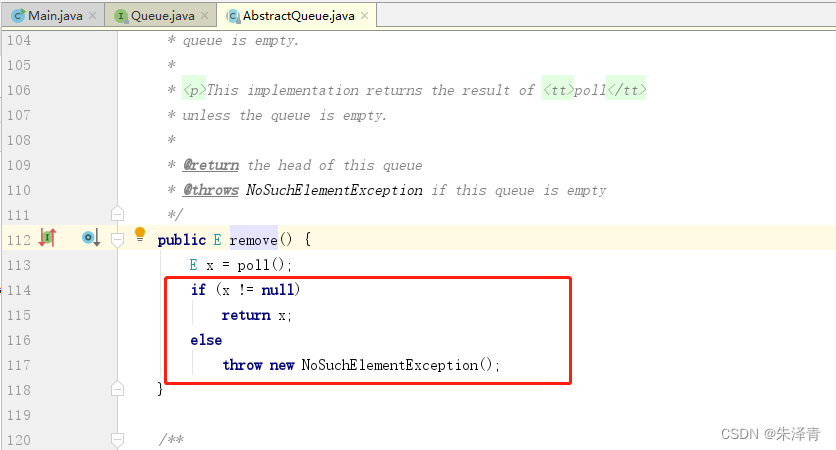Click the 'return x;' statement
The image size is (836, 450).
256,315
